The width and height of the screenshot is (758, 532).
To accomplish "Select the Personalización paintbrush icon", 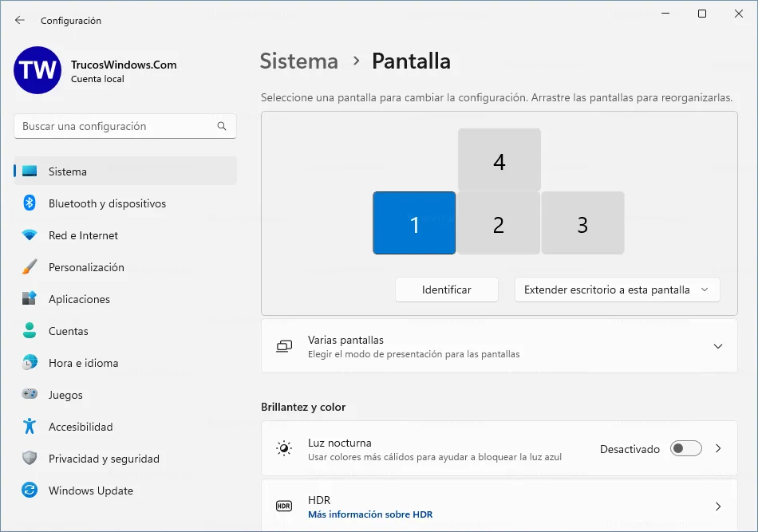I will tap(30, 266).
